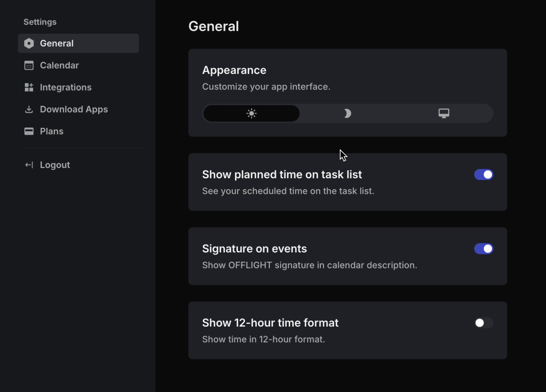The width and height of the screenshot is (546, 392).
Task: Select the sun icon for light theme
Action: [251, 114]
